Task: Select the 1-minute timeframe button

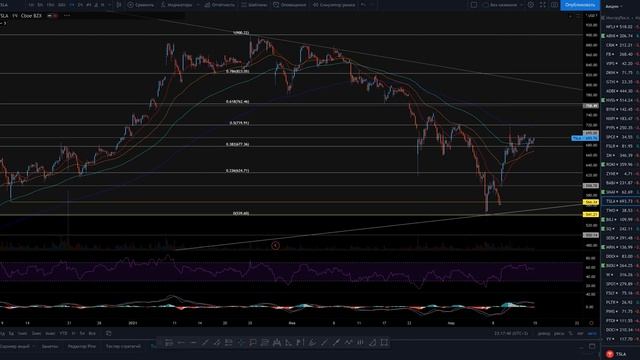Action: click(x=31, y=5)
